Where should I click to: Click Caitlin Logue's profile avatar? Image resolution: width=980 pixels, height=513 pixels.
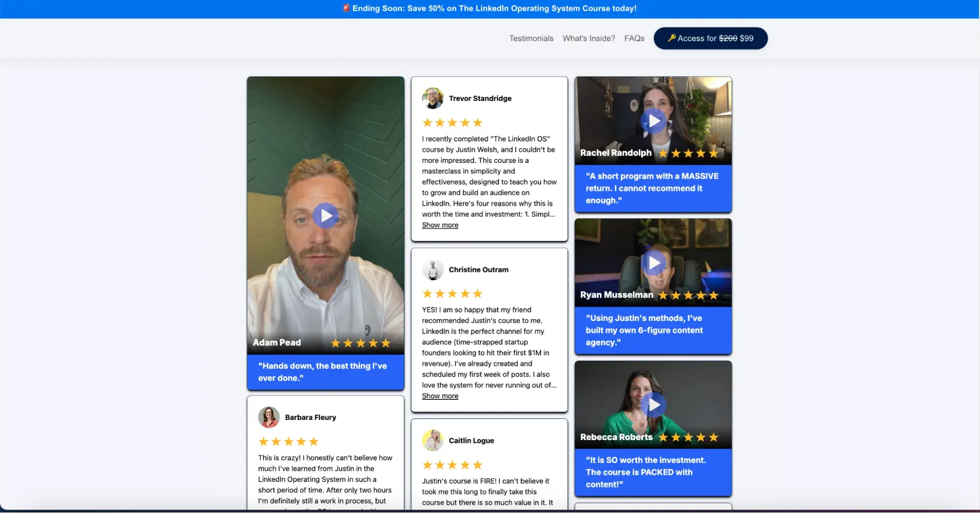coord(432,441)
